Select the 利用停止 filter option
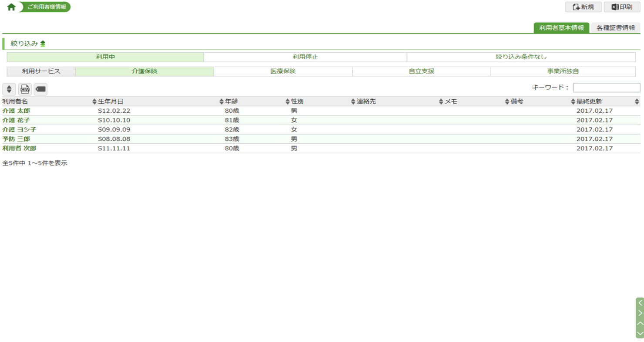Screen dimensions: 644x342 pyautogui.click(x=305, y=57)
